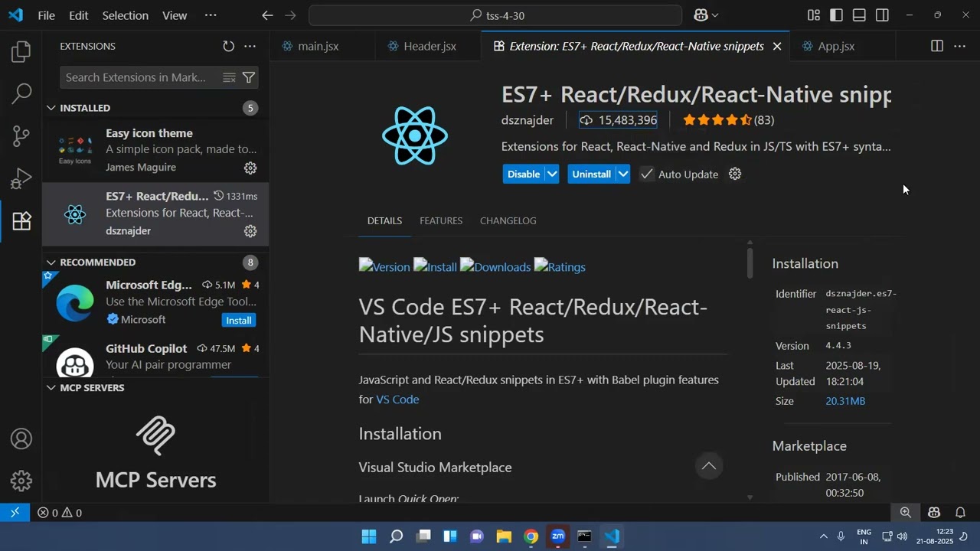
Task: Open the Explorer view in activity bar
Action: pos(21,51)
